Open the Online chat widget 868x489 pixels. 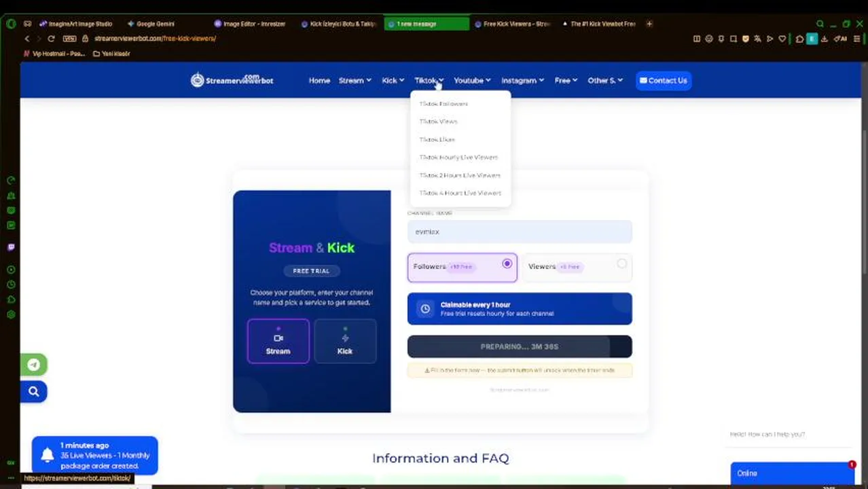(793, 473)
